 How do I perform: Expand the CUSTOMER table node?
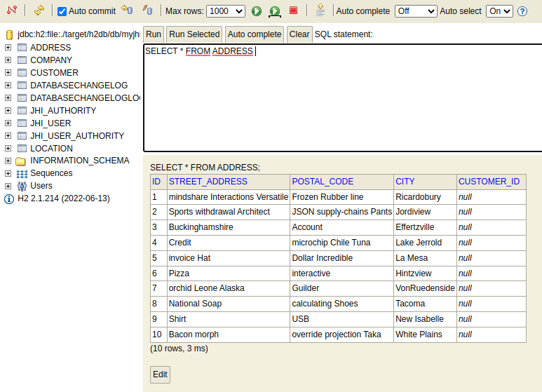point(8,73)
